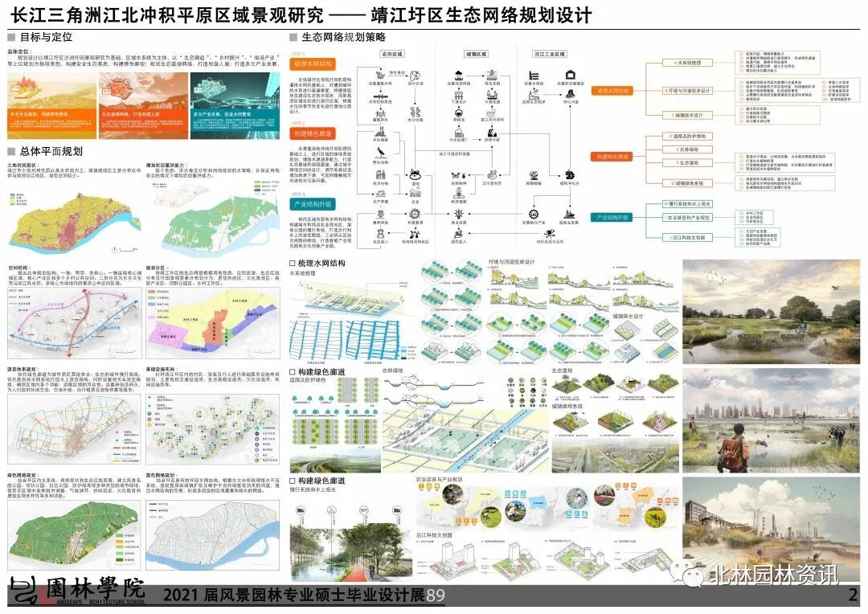Click the gear icon for 发展新兴产业

(533, 215)
